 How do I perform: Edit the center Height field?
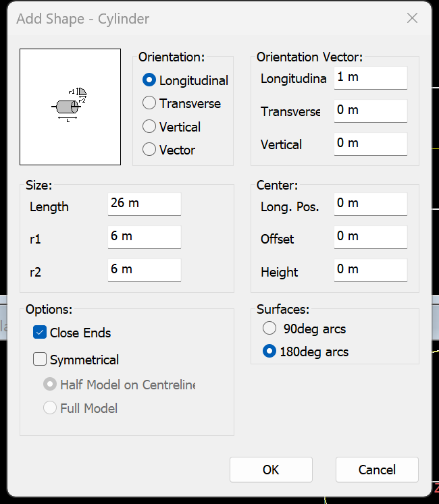tap(370, 269)
